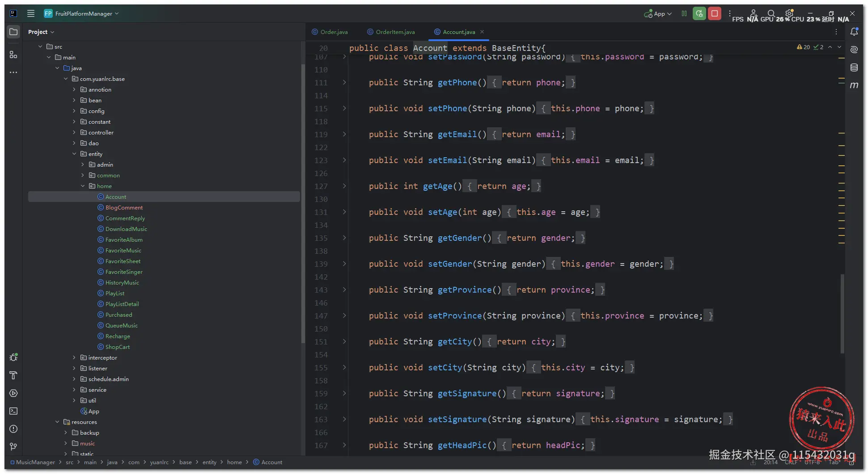
Task: Open the Terminal tool window
Action: [13, 411]
